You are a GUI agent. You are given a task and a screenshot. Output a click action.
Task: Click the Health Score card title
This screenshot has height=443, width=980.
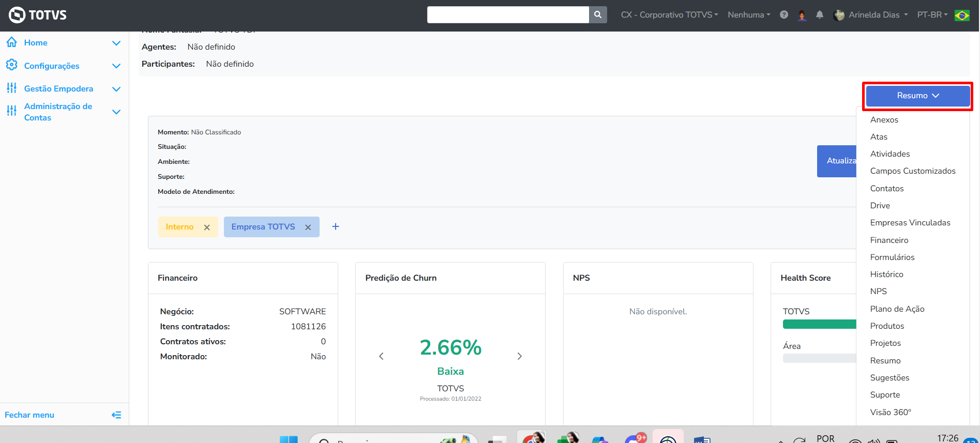coord(805,278)
